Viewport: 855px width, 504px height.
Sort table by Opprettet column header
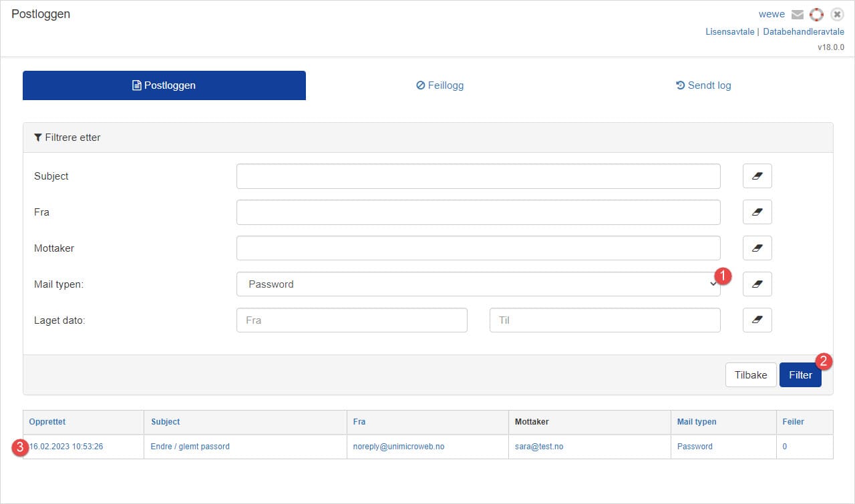click(47, 422)
